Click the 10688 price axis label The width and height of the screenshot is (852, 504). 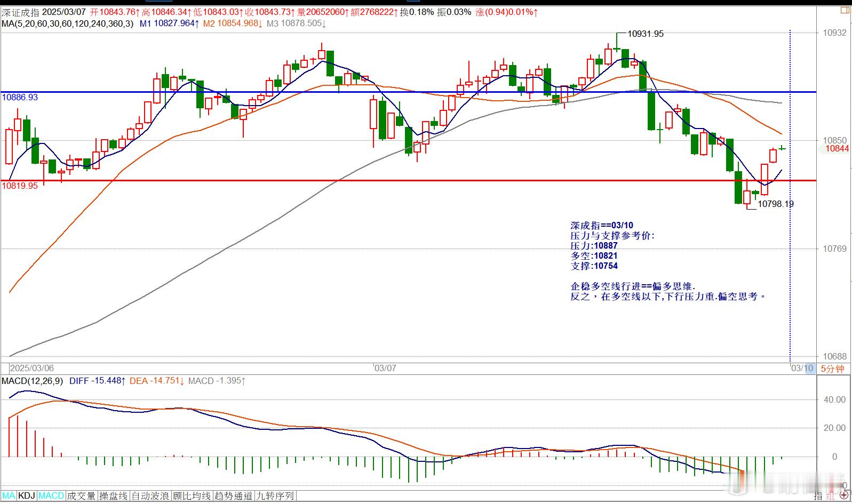tap(834, 356)
